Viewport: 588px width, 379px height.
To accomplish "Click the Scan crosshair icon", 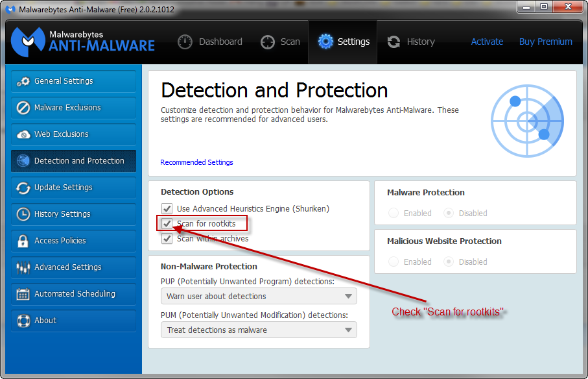I will click(x=268, y=42).
